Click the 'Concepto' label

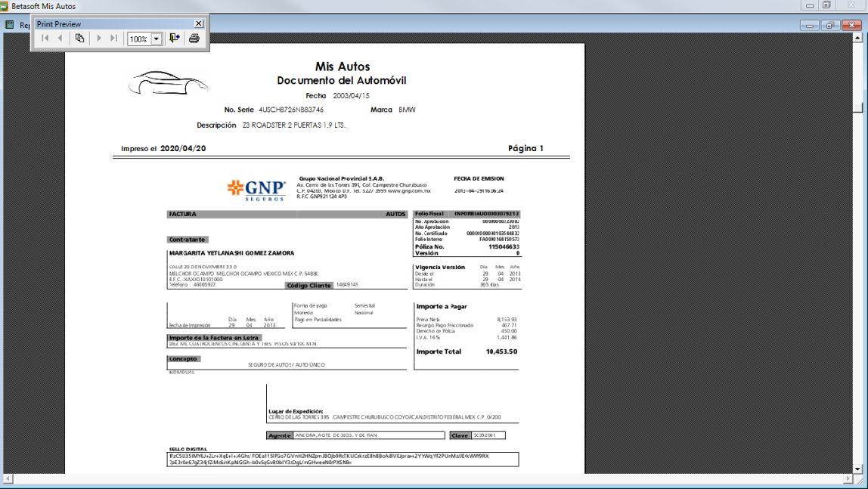183,359
